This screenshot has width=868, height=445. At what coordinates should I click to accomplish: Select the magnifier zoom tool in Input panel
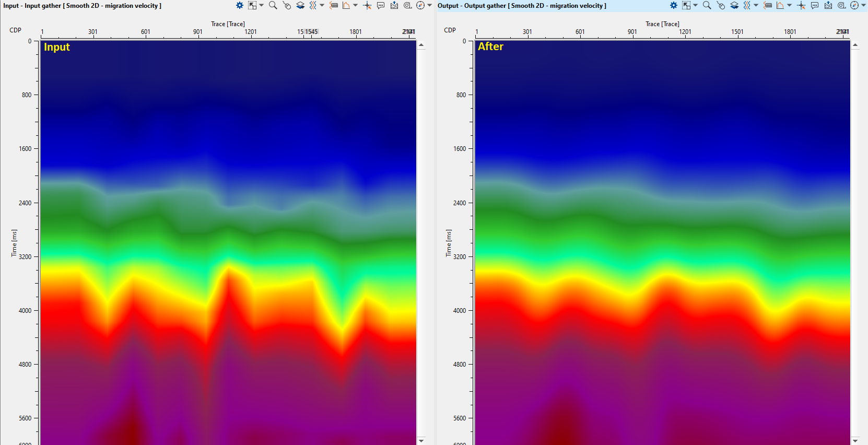pos(273,5)
